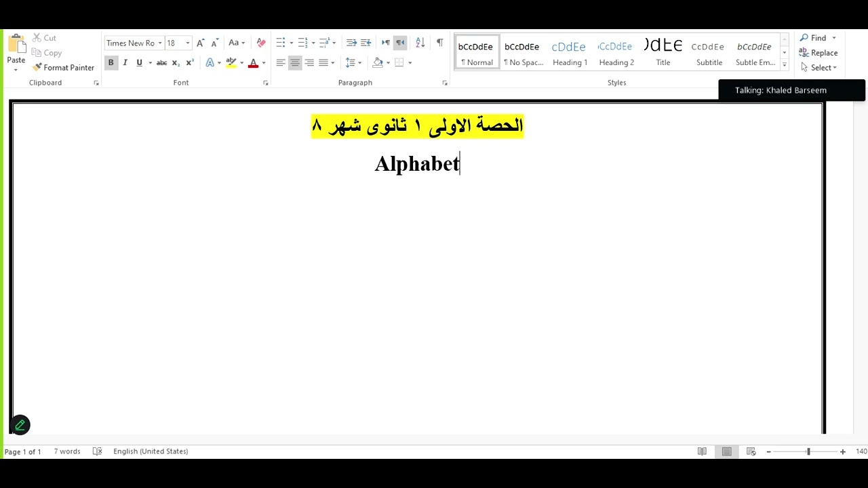Toggle right-to-left text direction
Screen dimensions: 868x488
click(x=400, y=43)
